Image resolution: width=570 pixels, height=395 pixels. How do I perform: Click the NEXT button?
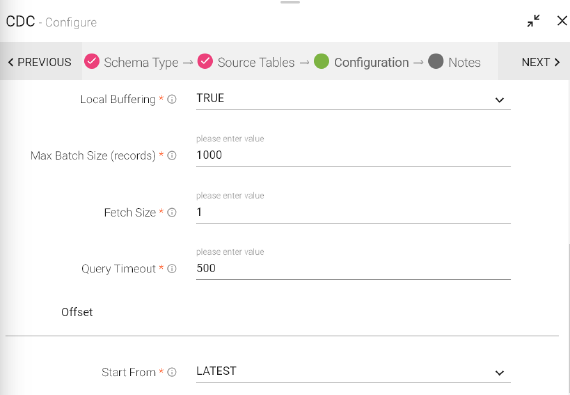(x=541, y=62)
